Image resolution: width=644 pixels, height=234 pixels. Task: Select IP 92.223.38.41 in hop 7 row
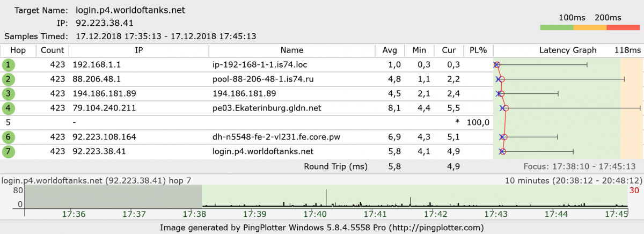coord(99,151)
